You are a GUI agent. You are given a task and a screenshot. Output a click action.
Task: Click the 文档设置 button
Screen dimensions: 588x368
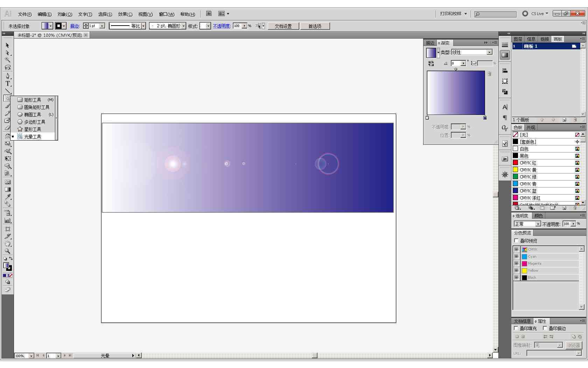[283, 26]
